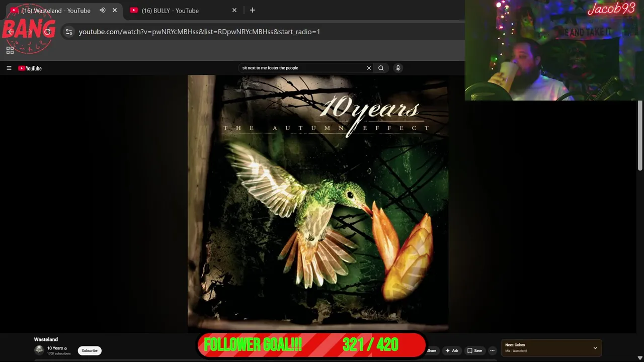644x362 pixels.
Task: Save the video to a playlist
Action: pyautogui.click(x=474, y=350)
